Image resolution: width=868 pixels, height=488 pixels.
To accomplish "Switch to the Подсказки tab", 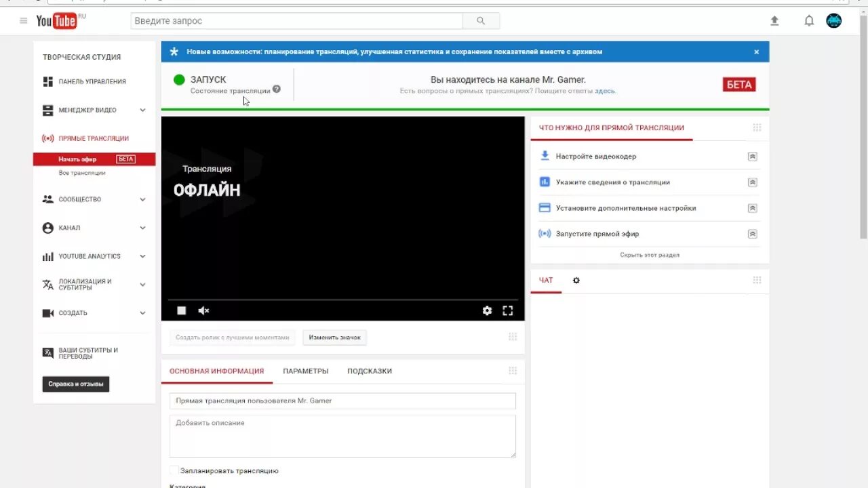I will pyautogui.click(x=370, y=371).
